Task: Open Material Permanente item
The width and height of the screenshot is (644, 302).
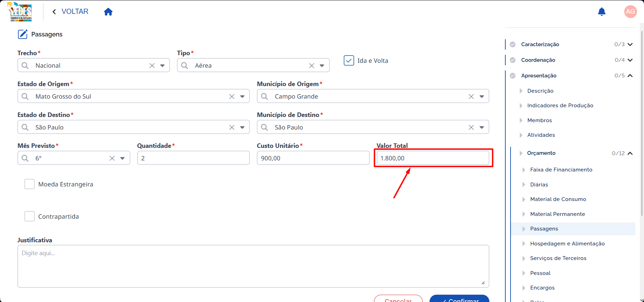Action: point(557,214)
